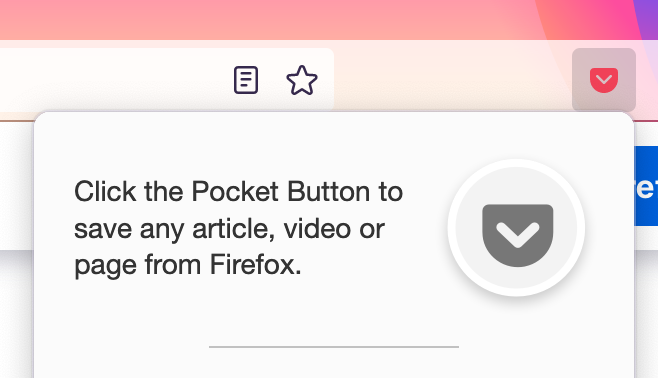This screenshot has width=658, height=378.
Task: Bookmark this page with the star icon
Action: pos(302,80)
